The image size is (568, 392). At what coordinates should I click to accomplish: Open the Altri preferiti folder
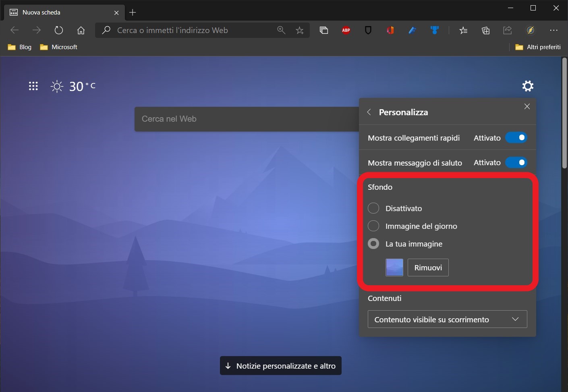pos(538,47)
